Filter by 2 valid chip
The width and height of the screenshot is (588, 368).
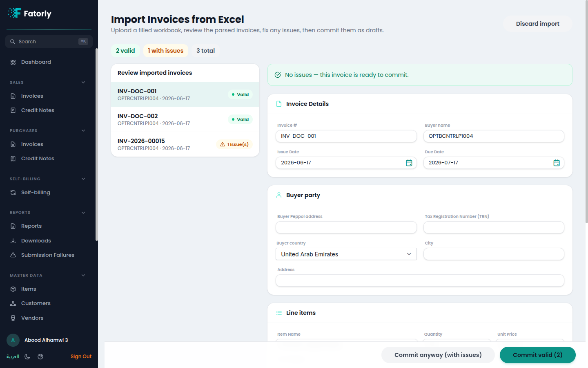[125, 51]
